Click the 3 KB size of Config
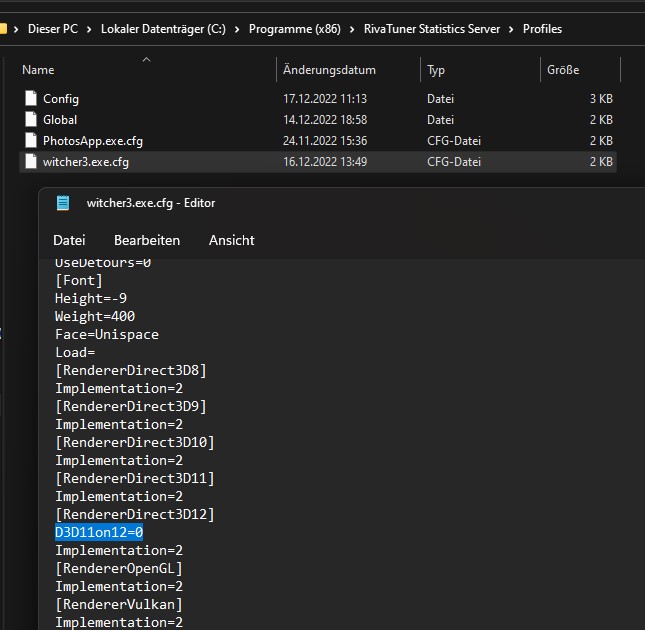The image size is (645, 630). coord(601,99)
